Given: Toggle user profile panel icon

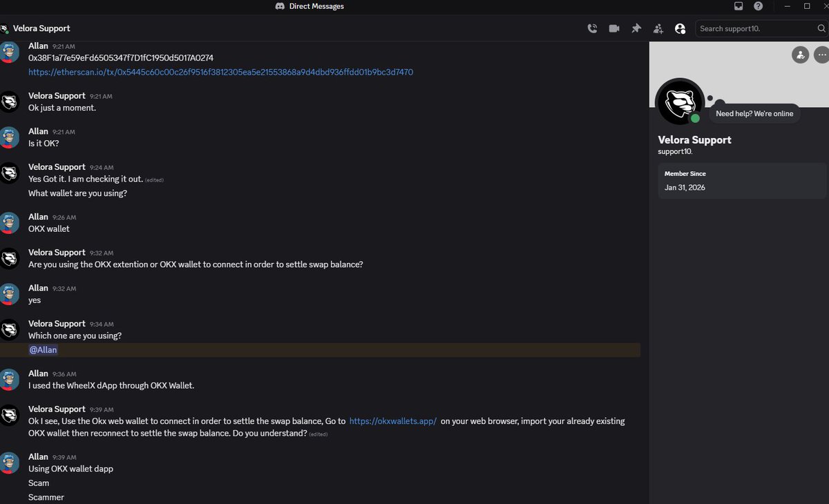Looking at the screenshot, I should tap(680, 28).
